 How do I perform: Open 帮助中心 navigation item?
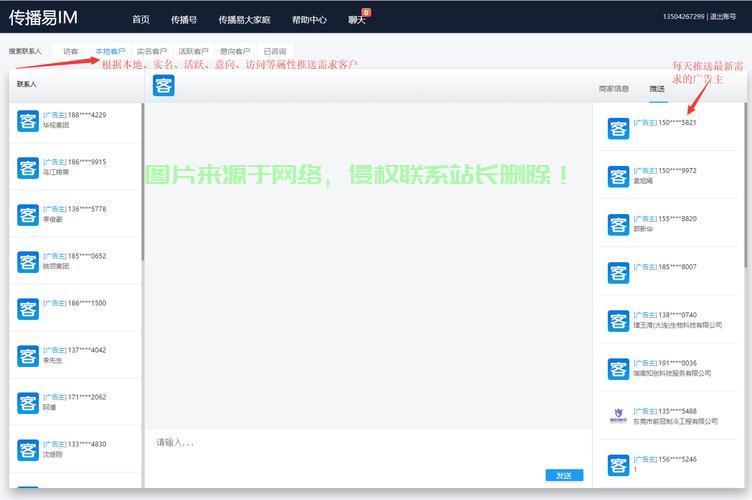309,20
